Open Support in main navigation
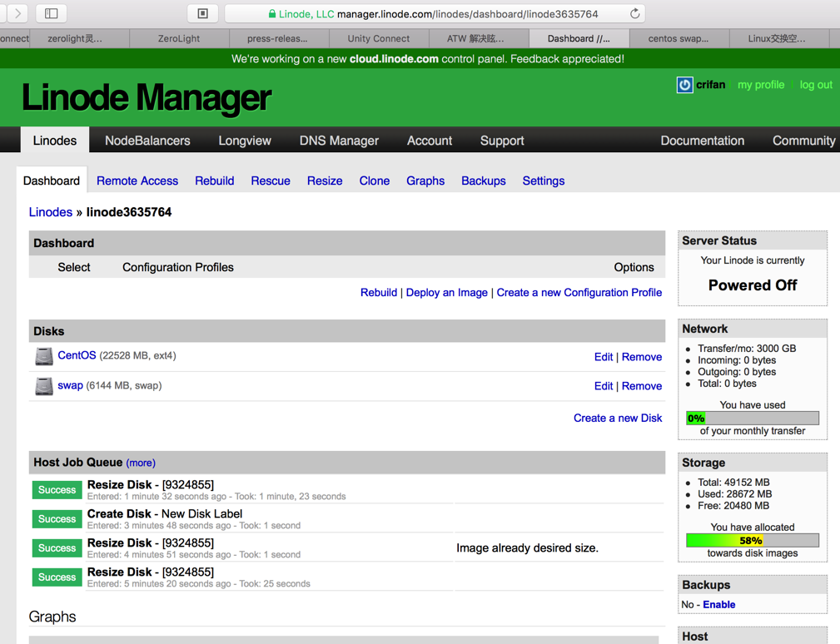Image resolution: width=840 pixels, height=644 pixels. click(502, 141)
